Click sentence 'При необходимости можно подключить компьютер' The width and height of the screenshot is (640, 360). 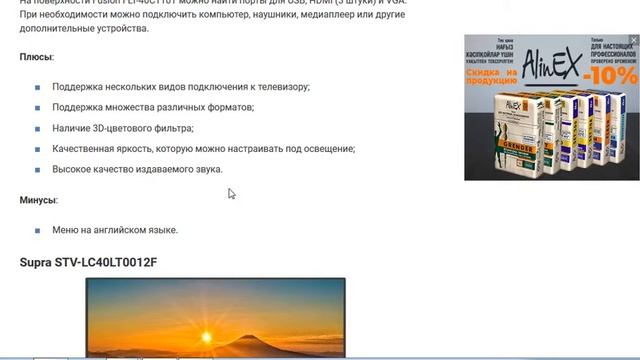(212, 14)
